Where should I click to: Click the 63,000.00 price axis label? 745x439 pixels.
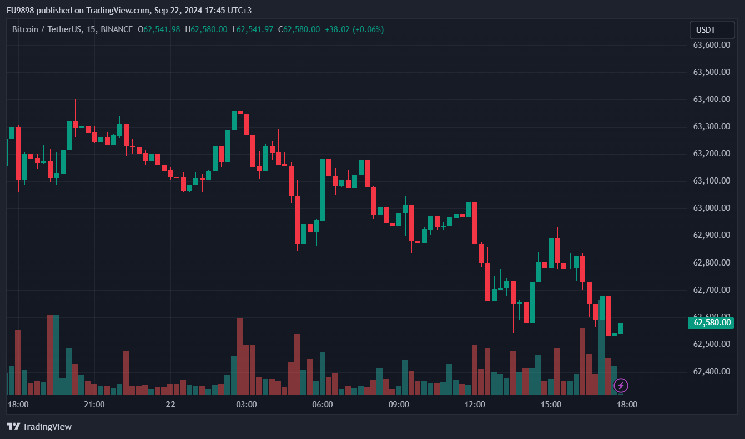[x=710, y=208]
